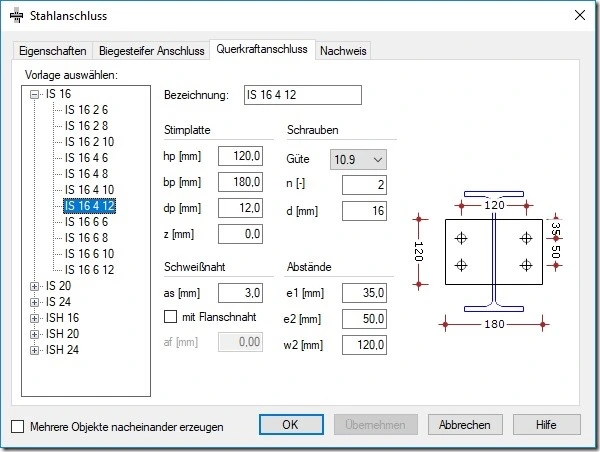The image size is (600, 452).
Task: Click the d [mm] screw diameter field
Action: [364, 211]
